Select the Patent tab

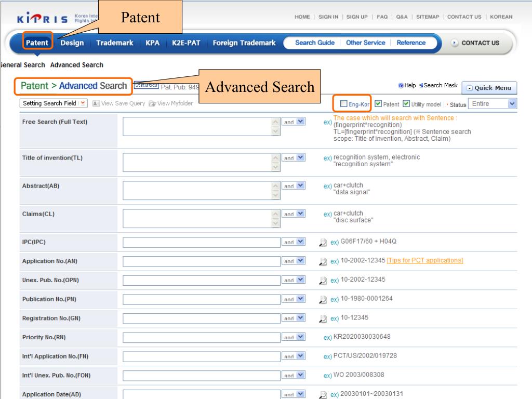37,43
